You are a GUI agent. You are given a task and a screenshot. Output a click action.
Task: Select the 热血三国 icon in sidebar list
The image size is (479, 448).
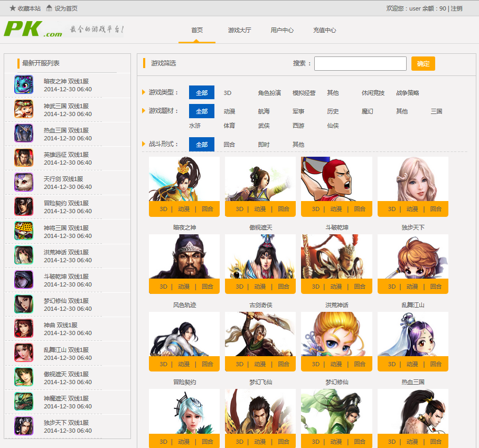click(x=24, y=134)
